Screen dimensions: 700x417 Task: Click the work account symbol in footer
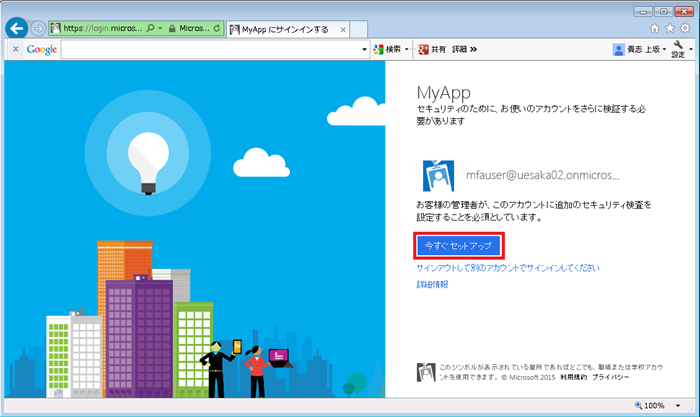pyautogui.click(x=426, y=372)
